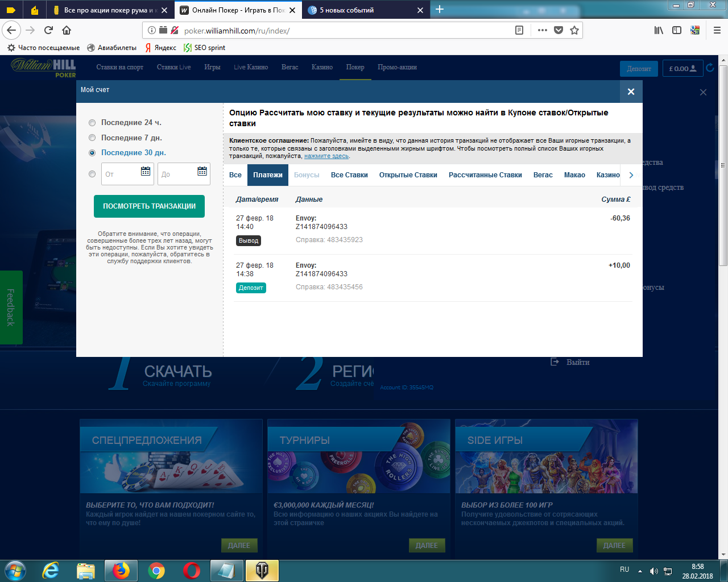Open Вегас in site navigation
Viewport: 728px width, 582px height.
point(290,67)
